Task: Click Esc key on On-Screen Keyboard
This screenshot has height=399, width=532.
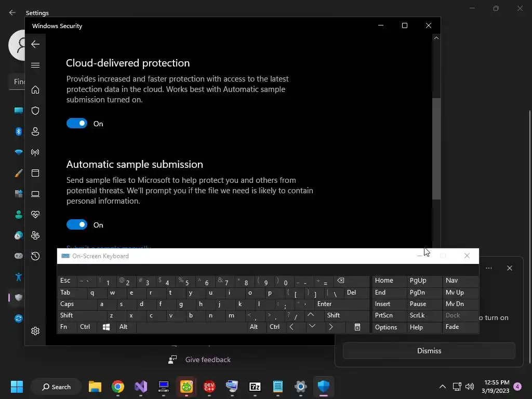Action: click(67, 281)
